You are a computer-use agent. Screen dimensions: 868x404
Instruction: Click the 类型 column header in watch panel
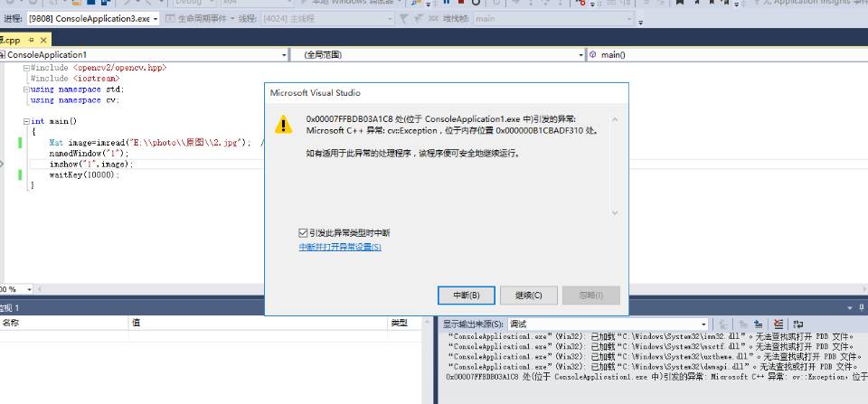click(406, 323)
